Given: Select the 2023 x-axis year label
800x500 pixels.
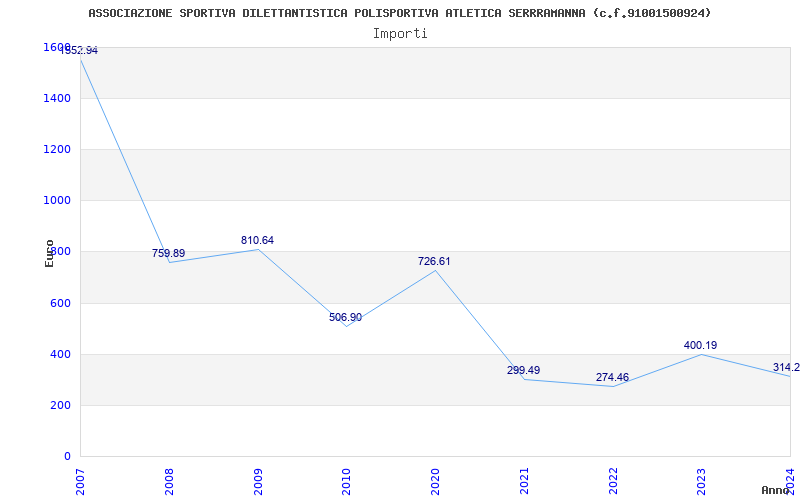Looking at the screenshot, I should coord(702,481).
